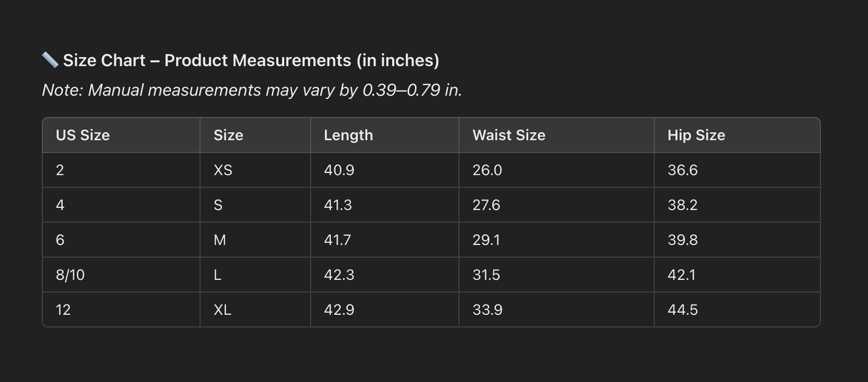The width and height of the screenshot is (868, 382).
Task: Click the manual measurements note text
Action: tap(252, 90)
